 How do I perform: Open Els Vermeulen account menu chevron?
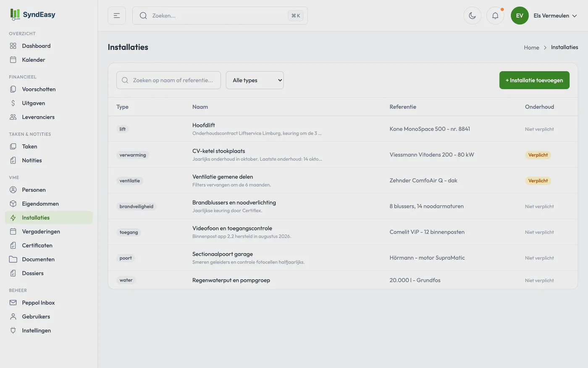pyautogui.click(x=575, y=16)
